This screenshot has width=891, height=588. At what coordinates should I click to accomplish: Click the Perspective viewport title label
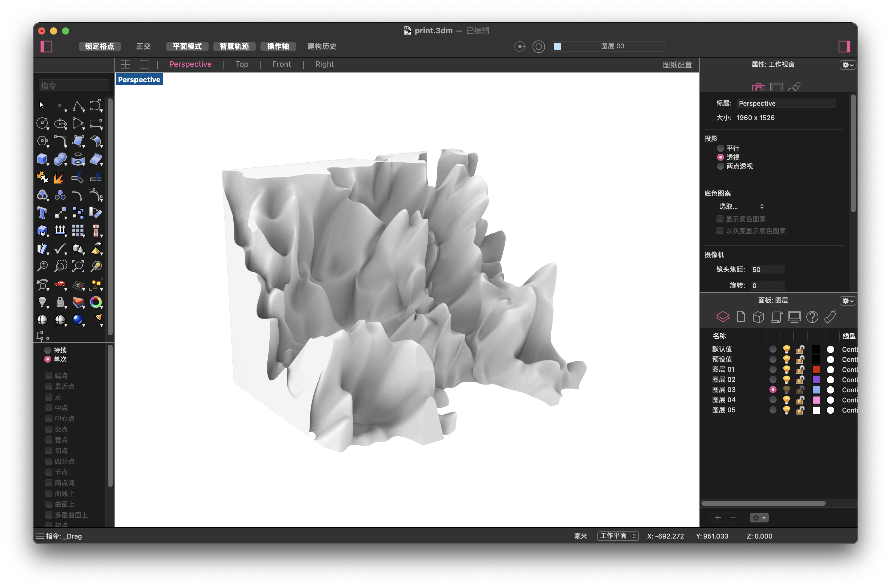click(139, 80)
